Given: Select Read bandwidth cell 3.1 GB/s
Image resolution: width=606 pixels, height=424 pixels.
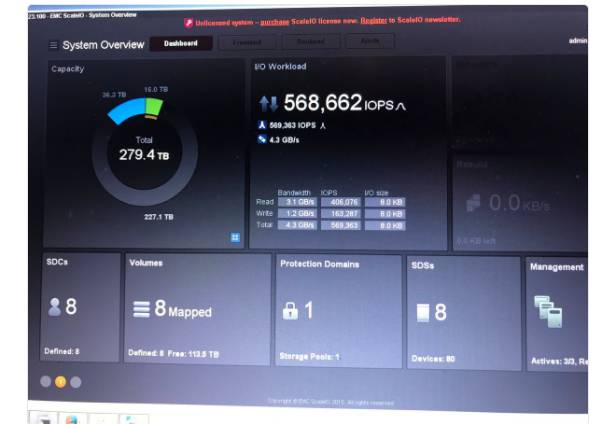Looking at the screenshot, I should click(297, 202).
